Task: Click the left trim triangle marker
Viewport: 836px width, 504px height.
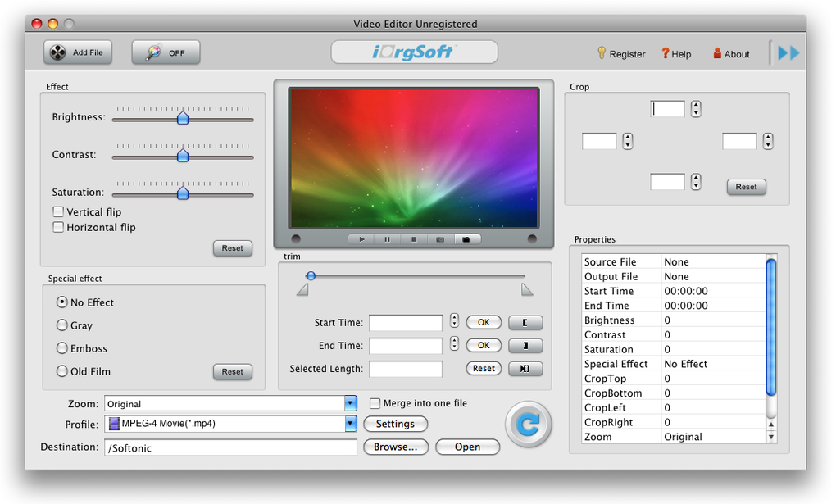Action: pyautogui.click(x=302, y=289)
